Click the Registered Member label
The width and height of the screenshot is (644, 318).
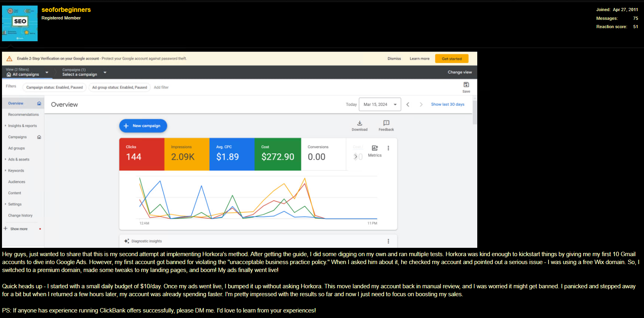pyautogui.click(x=61, y=18)
